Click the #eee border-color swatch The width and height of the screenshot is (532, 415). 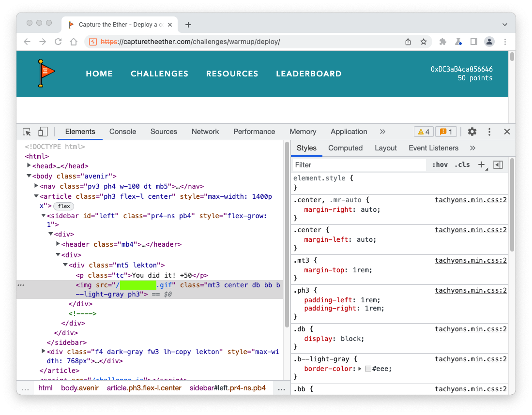click(368, 369)
